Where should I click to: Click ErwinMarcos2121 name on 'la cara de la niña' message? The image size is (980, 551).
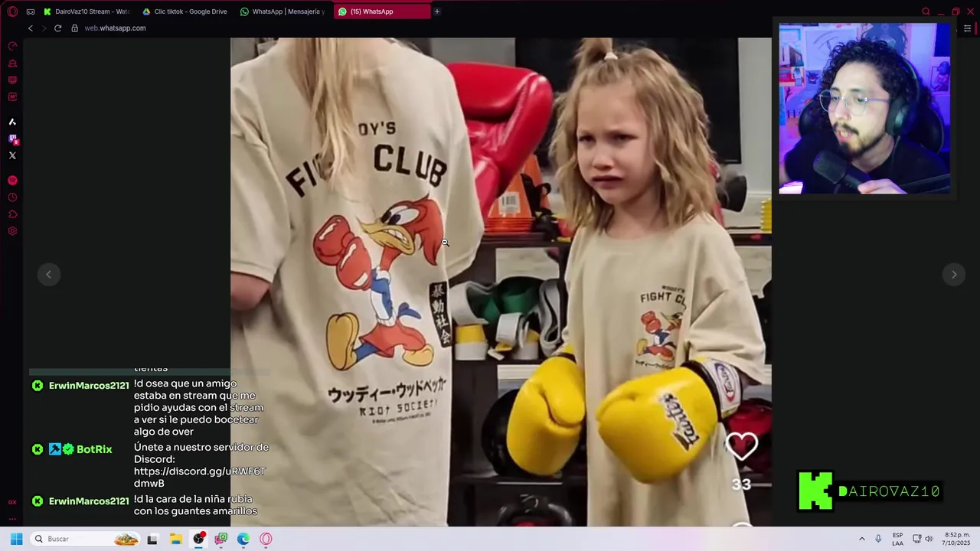click(x=89, y=501)
